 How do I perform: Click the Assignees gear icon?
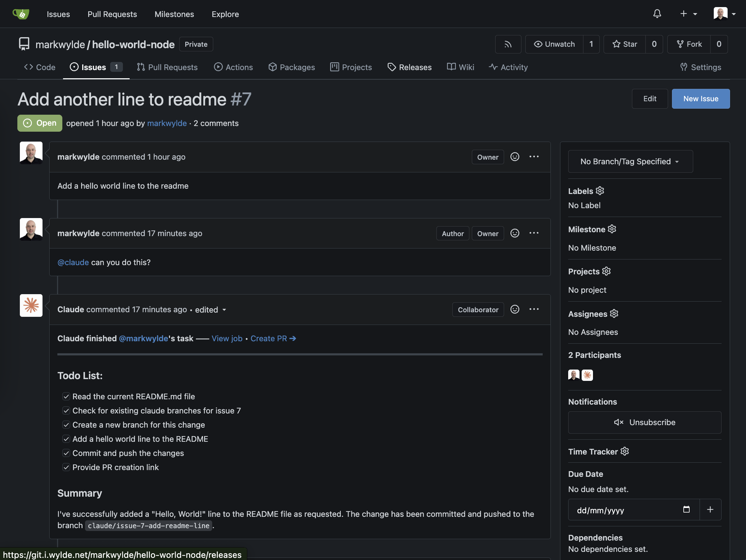(614, 314)
